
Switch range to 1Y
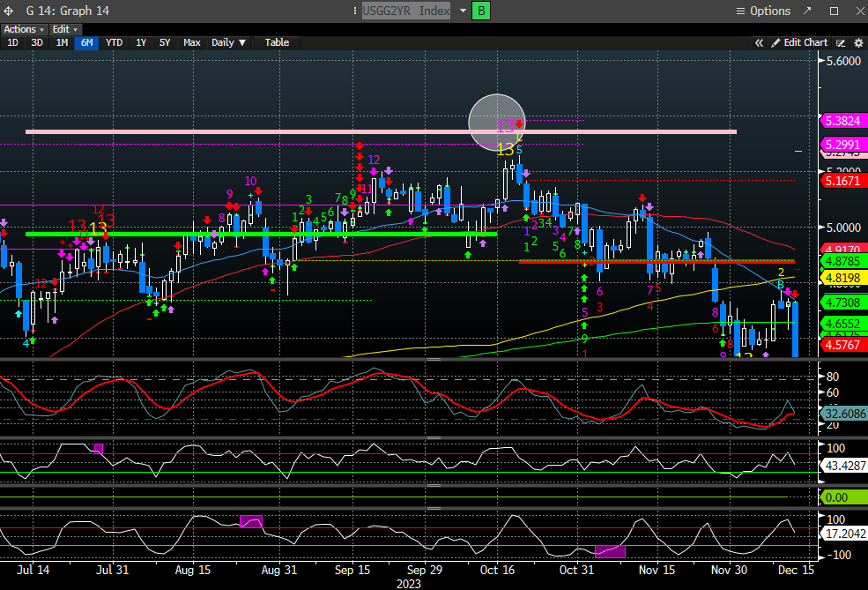tap(141, 42)
